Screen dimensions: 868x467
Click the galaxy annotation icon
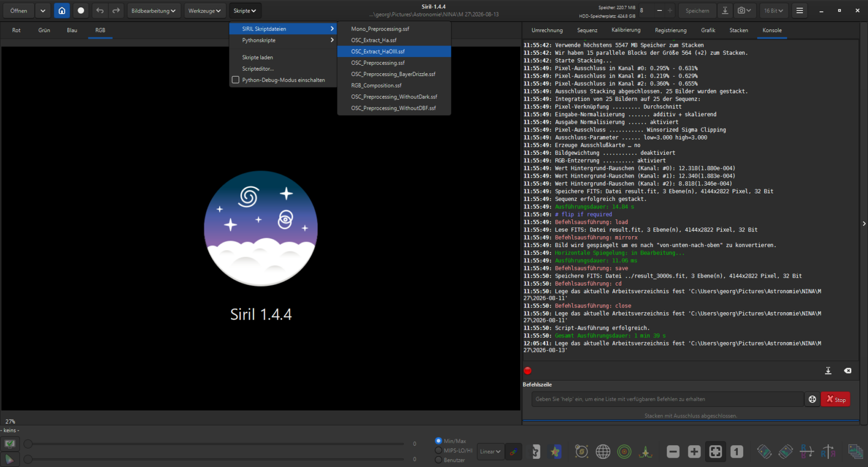[582, 451]
